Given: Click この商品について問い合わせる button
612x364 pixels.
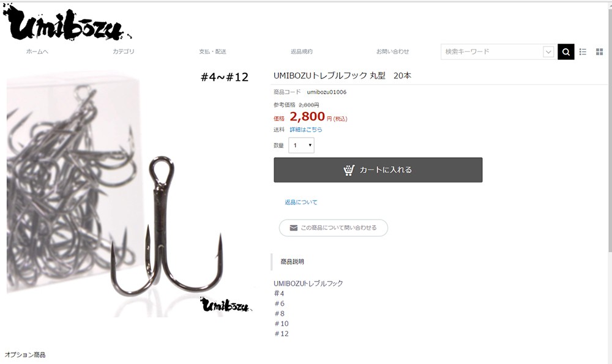Looking at the screenshot, I should (x=334, y=228).
